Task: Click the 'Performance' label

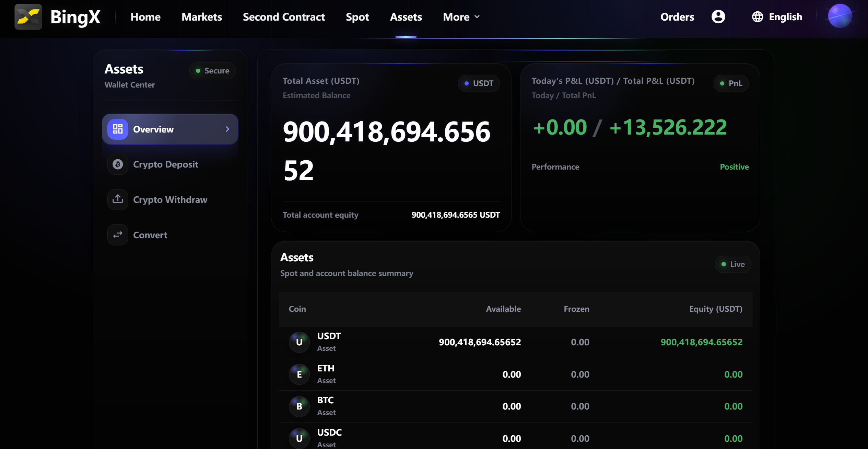Action: [x=555, y=167]
